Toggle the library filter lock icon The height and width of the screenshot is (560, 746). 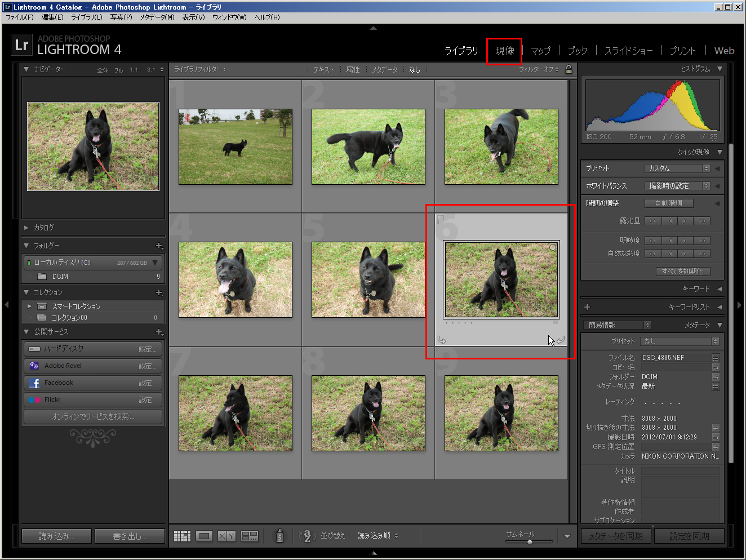click(x=569, y=69)
